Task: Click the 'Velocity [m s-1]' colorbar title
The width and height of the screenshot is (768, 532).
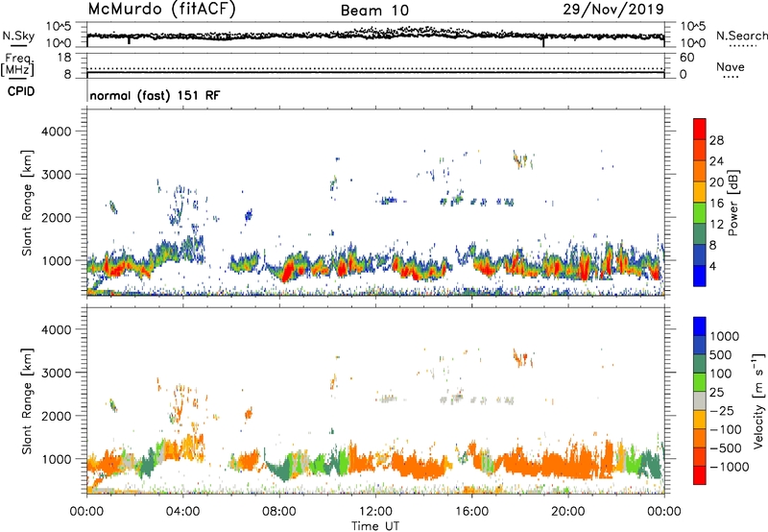Action: click(758, 400)
